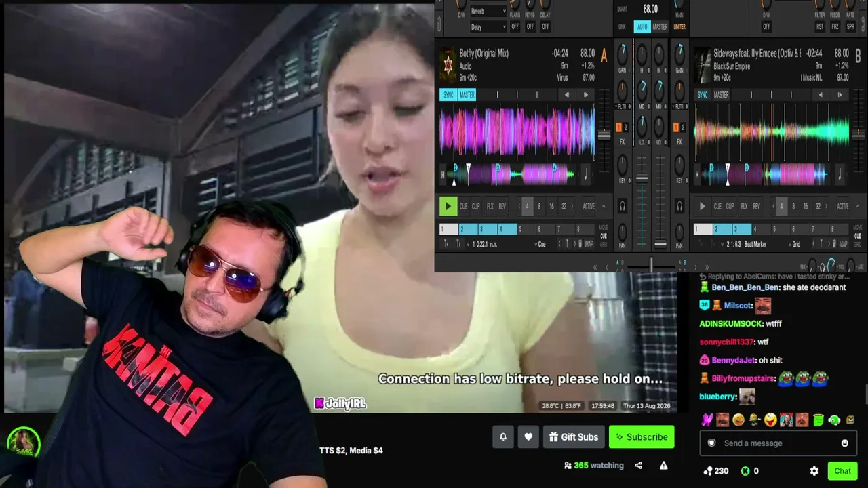Viewport: 868px width, 488px height.
Task: Toggle MASTER on deck B
Action: [722, 95]
